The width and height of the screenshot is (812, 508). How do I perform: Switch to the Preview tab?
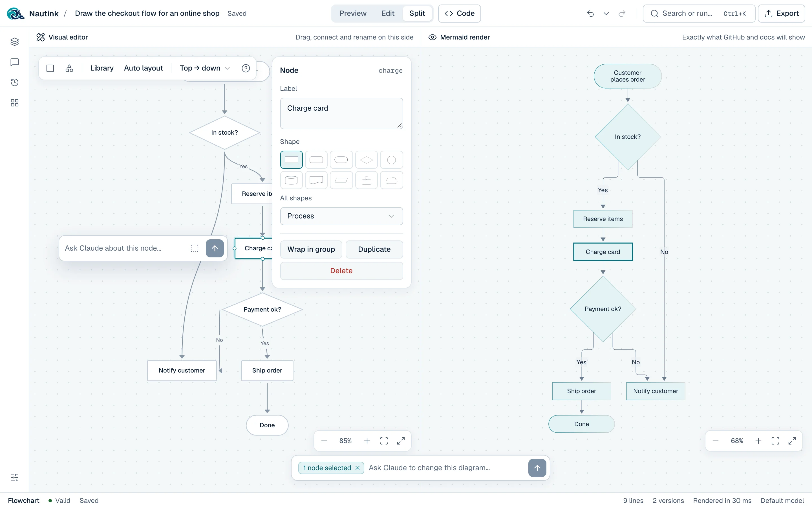point(353,14)
